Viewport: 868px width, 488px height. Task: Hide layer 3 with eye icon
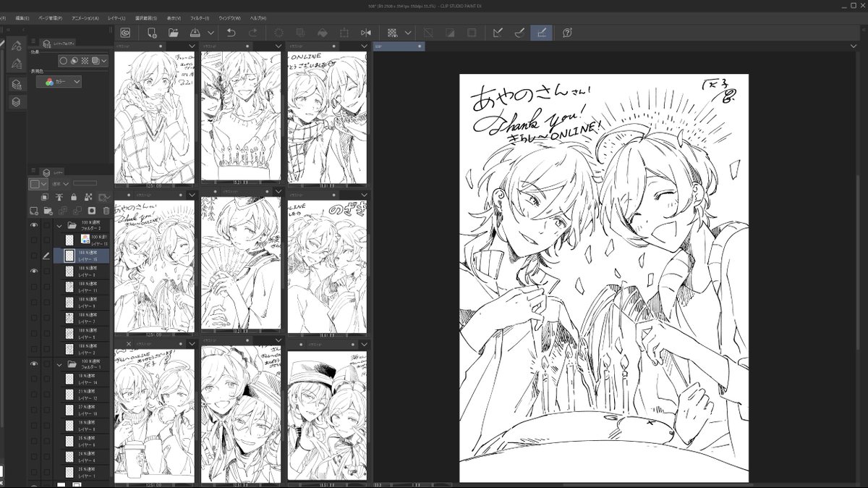click(x=34, y=270)
